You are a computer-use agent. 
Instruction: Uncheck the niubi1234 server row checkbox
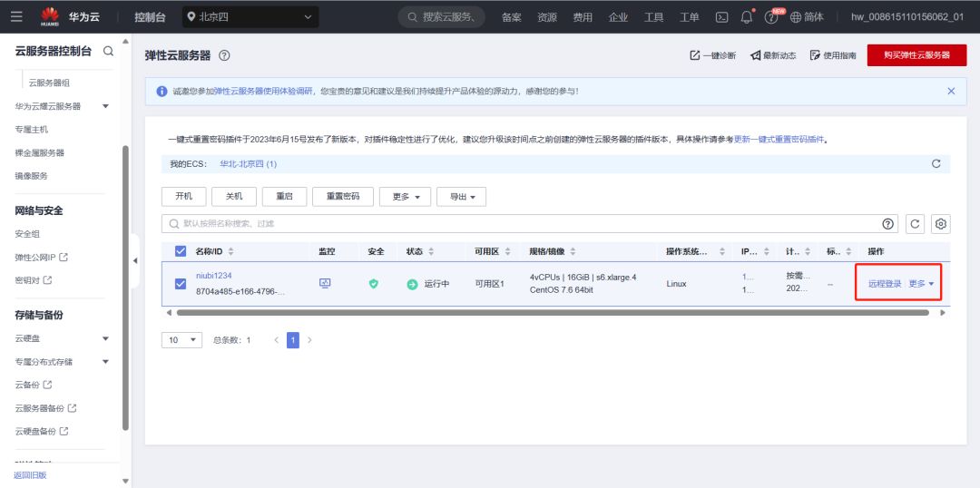click(x=180, y=284)
